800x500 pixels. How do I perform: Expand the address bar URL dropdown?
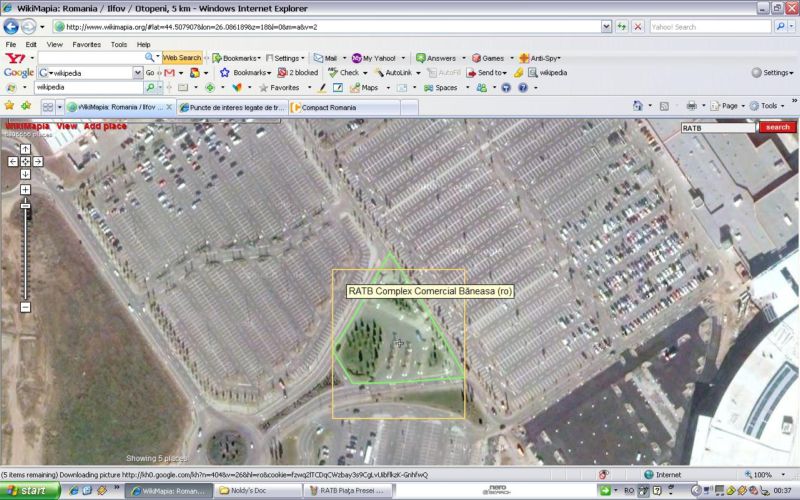(605, 27)
